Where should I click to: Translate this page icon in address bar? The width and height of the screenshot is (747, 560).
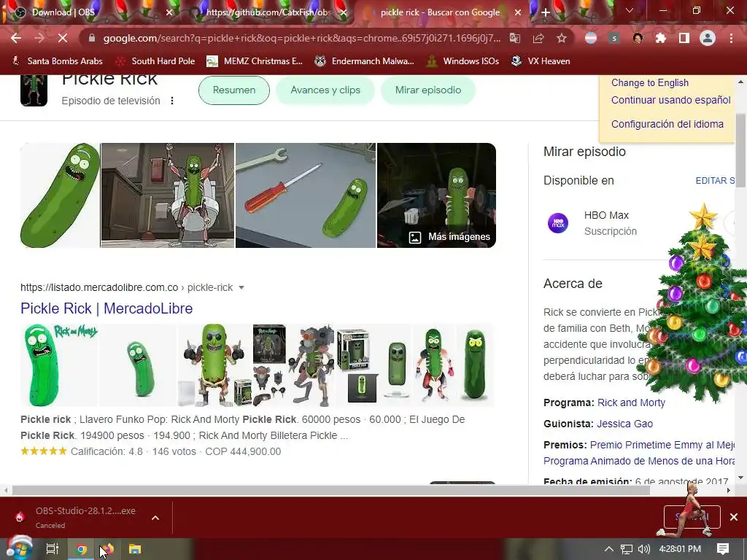515,38
